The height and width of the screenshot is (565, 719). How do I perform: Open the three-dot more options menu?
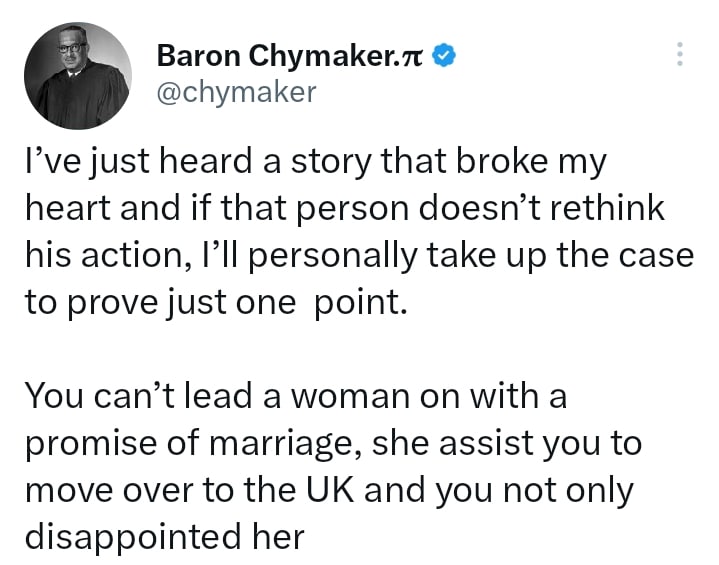(x=680, y=54)
